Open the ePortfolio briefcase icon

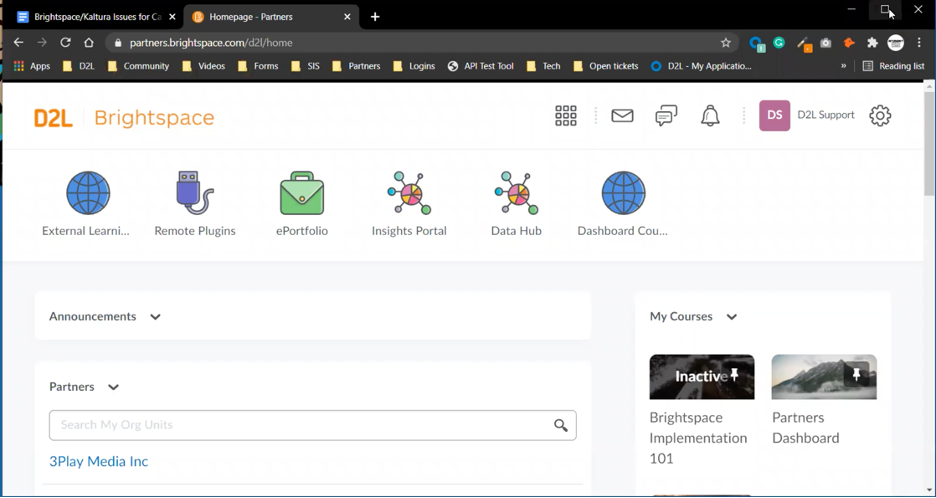coord(302,193)
